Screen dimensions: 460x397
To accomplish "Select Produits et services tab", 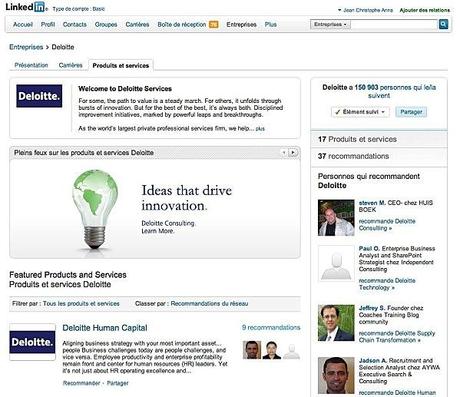I will coord(121,66).
